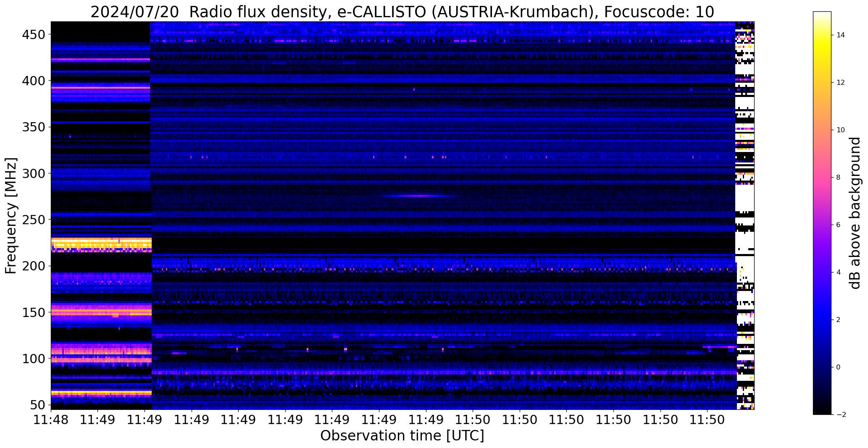The width and height of the screenshot is (868, 448).
Task: Click the colorbar tick value 2
Action: click(x=839, y=320)
